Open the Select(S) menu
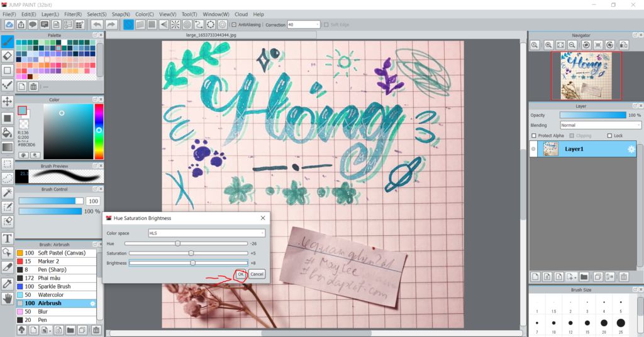Image resolution: width=644 pixels, height=337 pixels. tap(97, 14)
